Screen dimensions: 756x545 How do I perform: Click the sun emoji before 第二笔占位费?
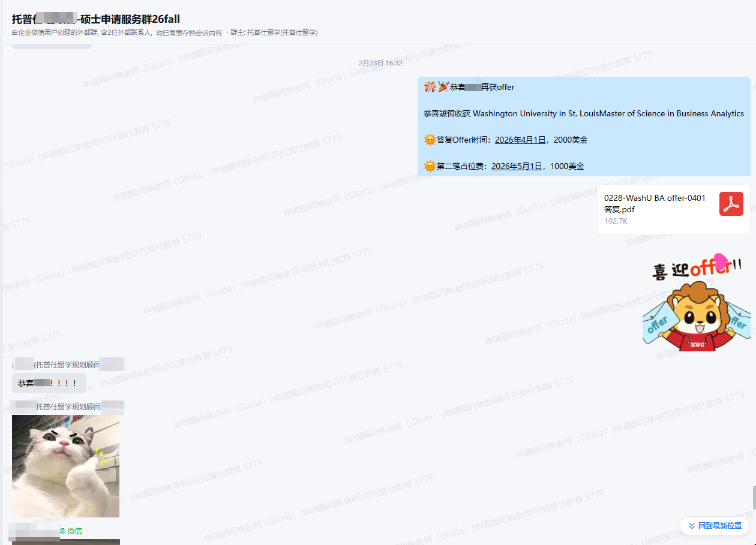[430, 166]
